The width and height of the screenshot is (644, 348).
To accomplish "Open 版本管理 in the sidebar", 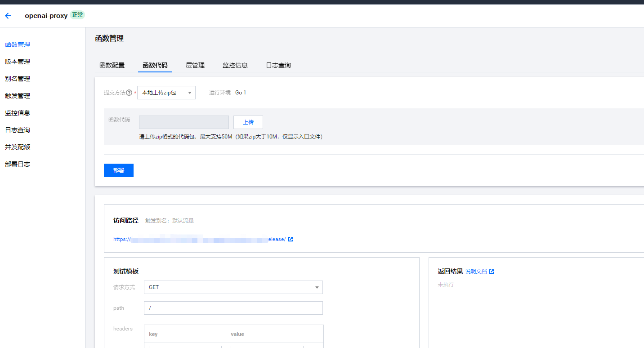I will coord(18,62).
